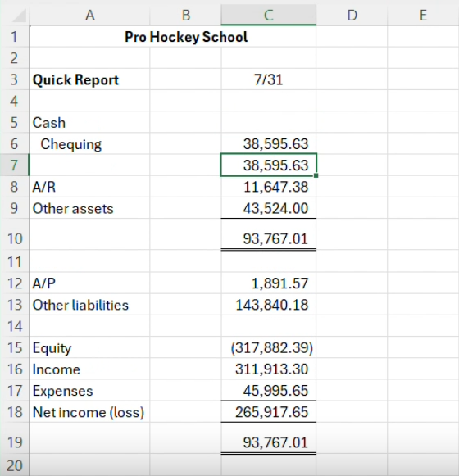Click the fill handle of cell C7
459x476 pixels.
316,175
